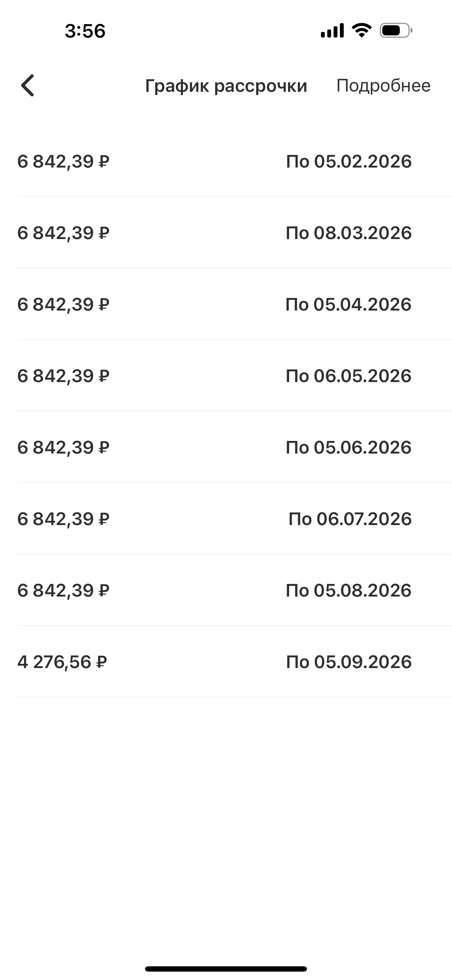Tap the cellular signal bars icon

(x=332, y=30)
